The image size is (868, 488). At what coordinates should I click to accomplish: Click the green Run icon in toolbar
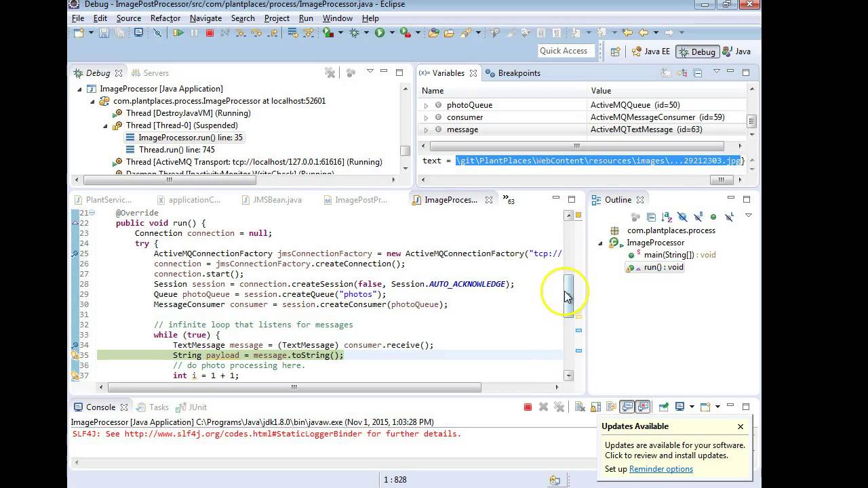[x=380, y=33]
